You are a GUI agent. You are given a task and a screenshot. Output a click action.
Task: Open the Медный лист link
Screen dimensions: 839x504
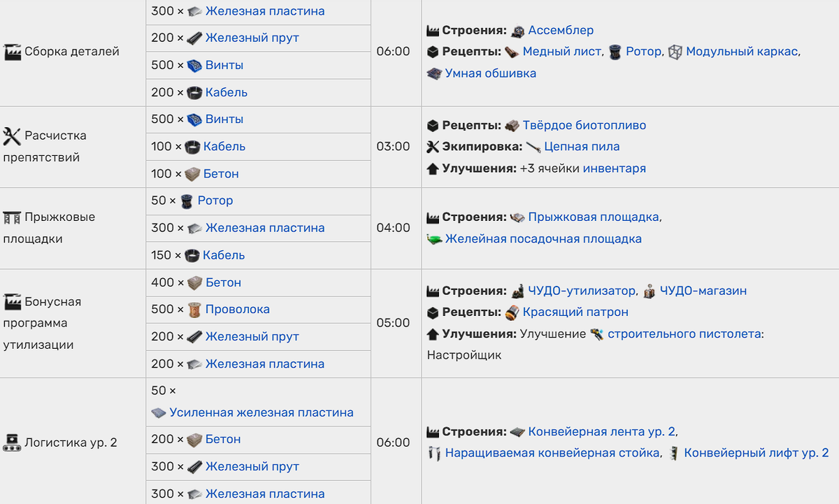pyautogui.click(x=562, y=52)
